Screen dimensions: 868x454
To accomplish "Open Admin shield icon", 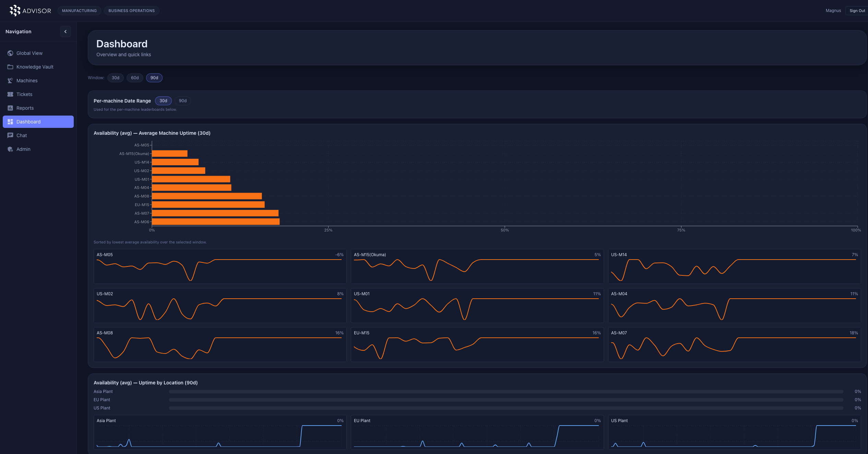I will coord(10,149).
